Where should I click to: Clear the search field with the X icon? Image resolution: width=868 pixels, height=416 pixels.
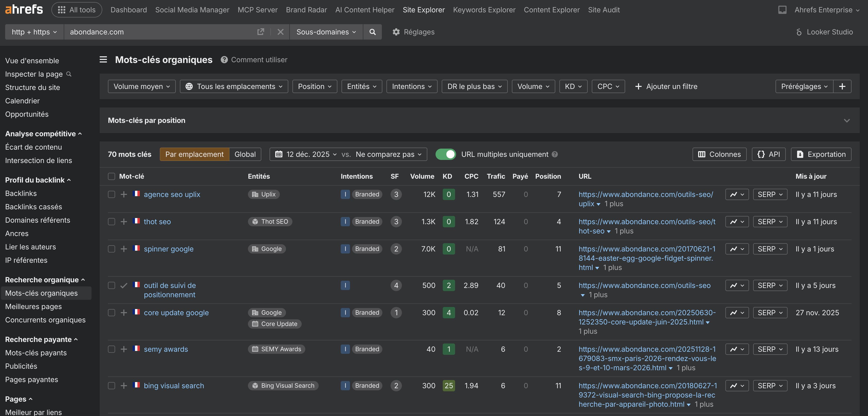tap(280, 32)
